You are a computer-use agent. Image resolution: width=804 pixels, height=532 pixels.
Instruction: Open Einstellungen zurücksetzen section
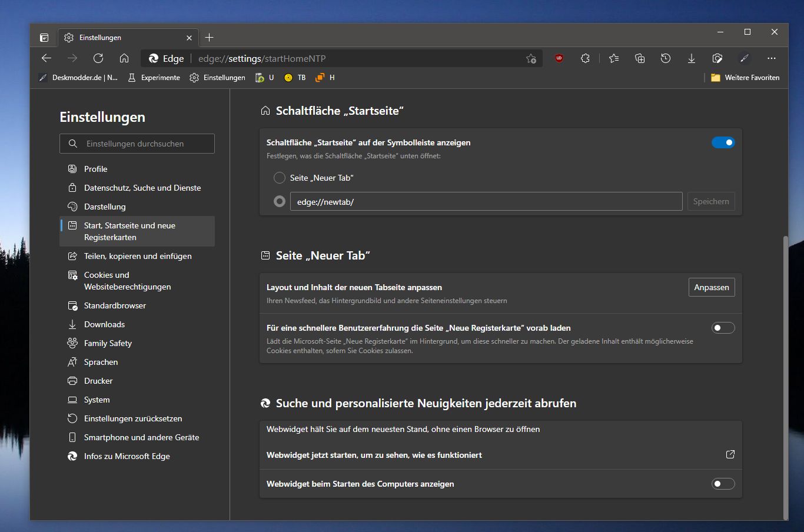137,418
